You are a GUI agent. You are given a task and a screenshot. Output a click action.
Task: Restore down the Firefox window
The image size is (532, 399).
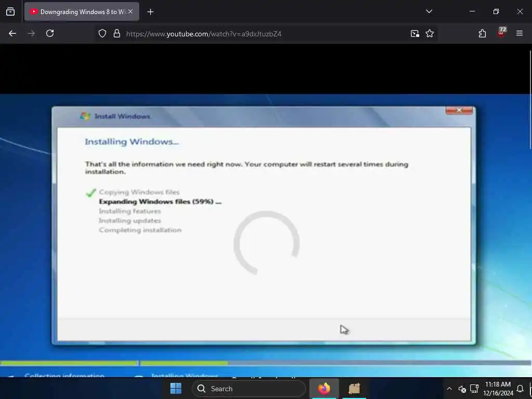[x=496, y=11]
